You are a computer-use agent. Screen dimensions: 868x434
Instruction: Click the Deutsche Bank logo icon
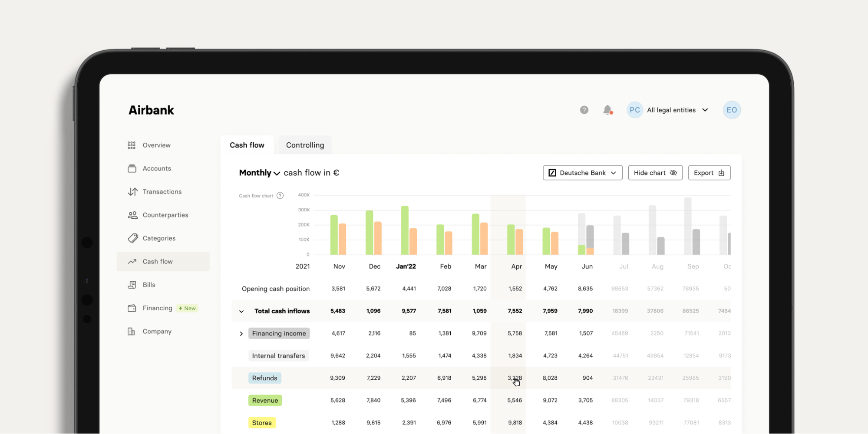click(x=552, y=173)
